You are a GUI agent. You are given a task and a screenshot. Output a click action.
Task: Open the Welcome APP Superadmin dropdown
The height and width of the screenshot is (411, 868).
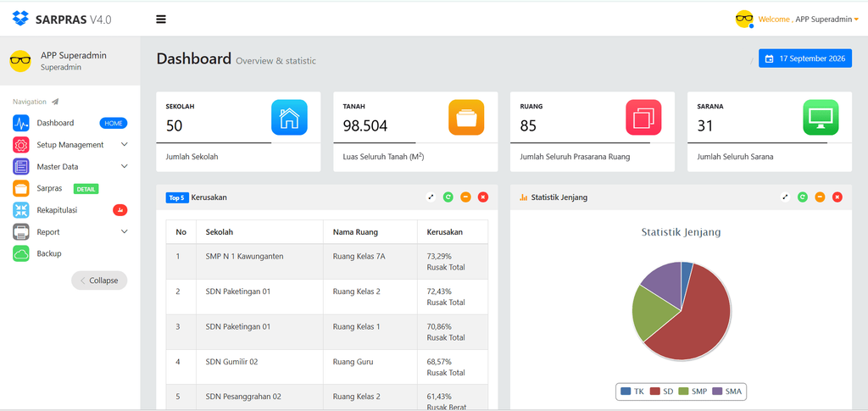click(808, 19)
